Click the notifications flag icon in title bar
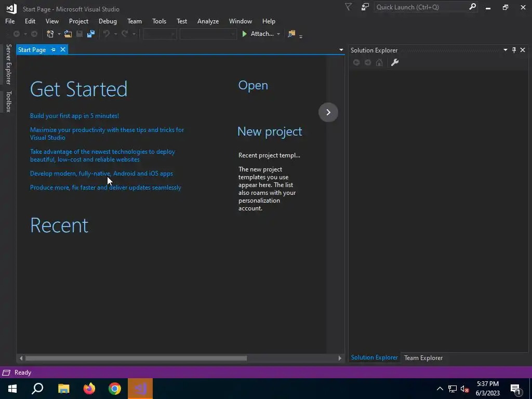 pos(348,7)
